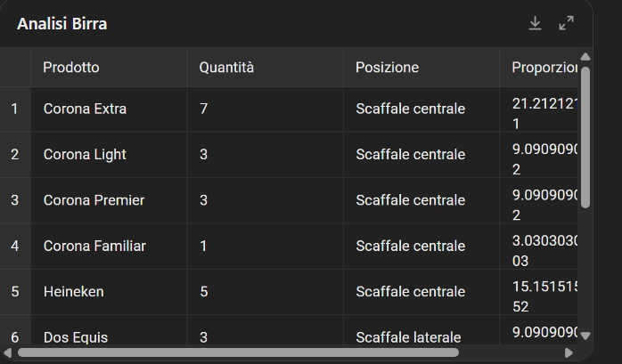Select the Corona Extra cell
The image size is (622, 364).
click(85, 109)
